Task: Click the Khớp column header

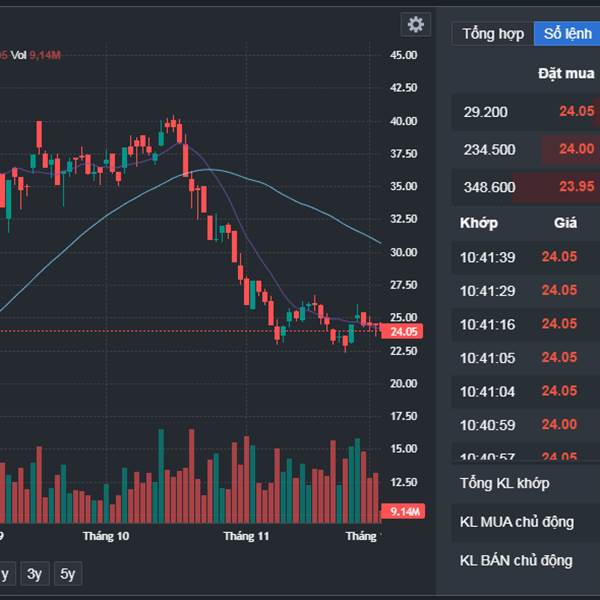Action: [x=479, y=223]
